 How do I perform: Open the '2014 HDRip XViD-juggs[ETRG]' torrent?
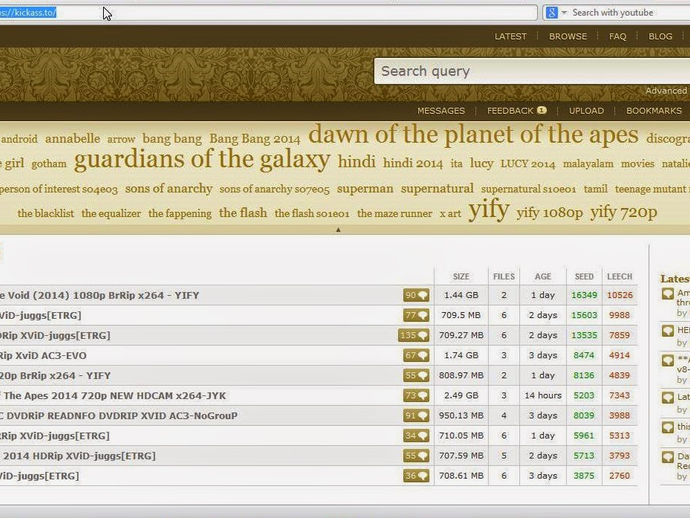[x=78, y=456]
